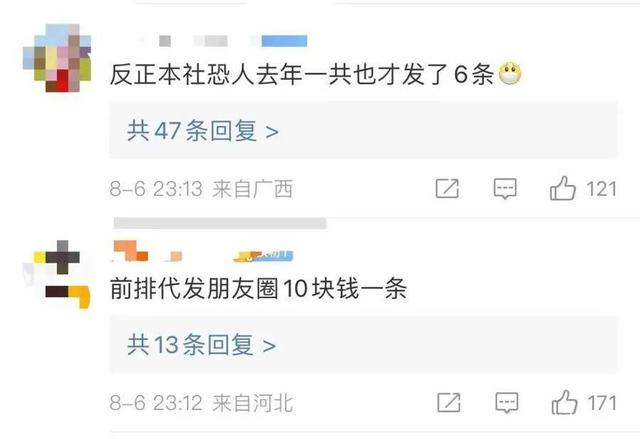Click the 171 like count
The height and width of the screenshot is (439, 640).
(602, 403)
